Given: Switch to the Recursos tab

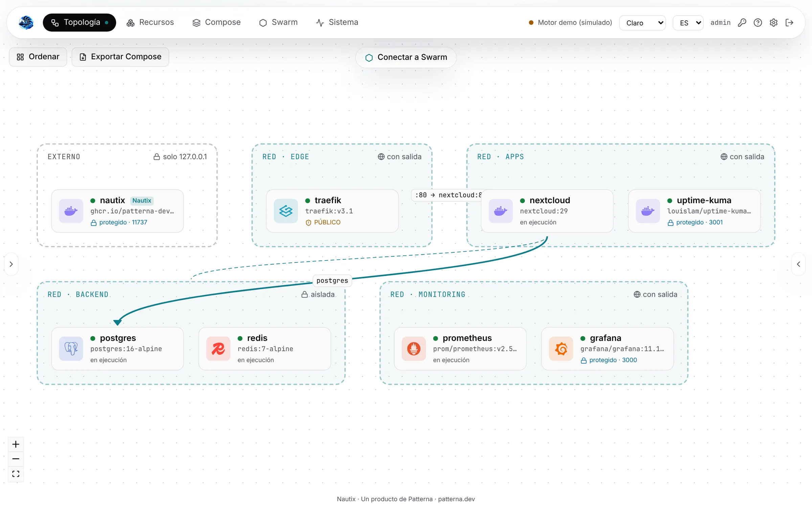Looking at the screenshot, I should [x=150, y=23].
